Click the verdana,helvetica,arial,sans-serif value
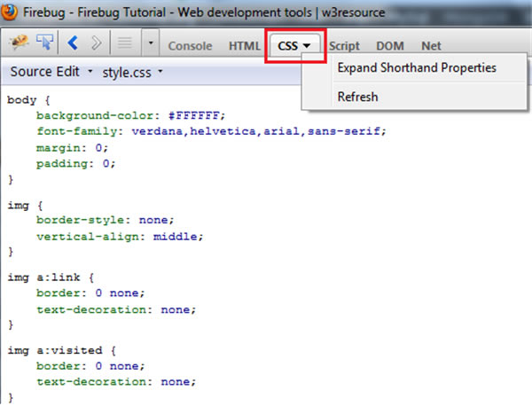This screenshot has height=406, width=532. pos(256,131)
